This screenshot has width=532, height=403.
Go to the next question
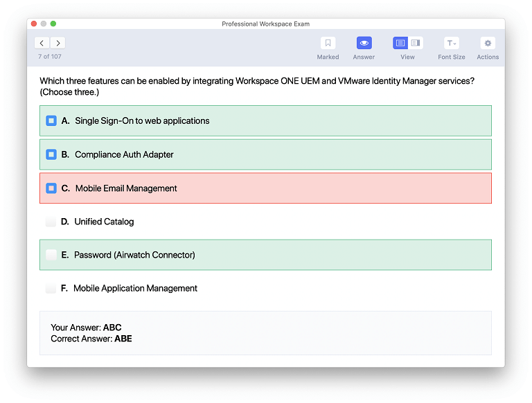click(58, 43)
